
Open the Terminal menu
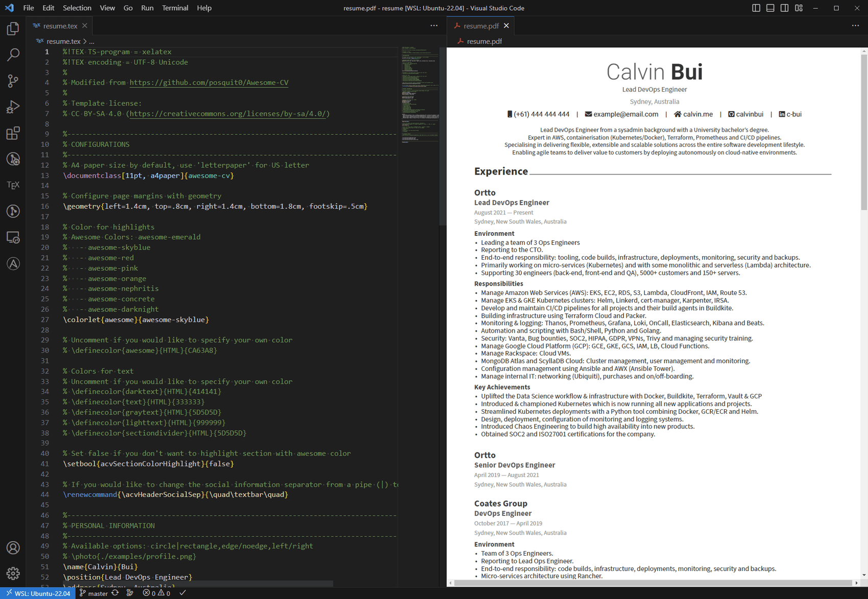pyautogui.click(x=175, y=8)
